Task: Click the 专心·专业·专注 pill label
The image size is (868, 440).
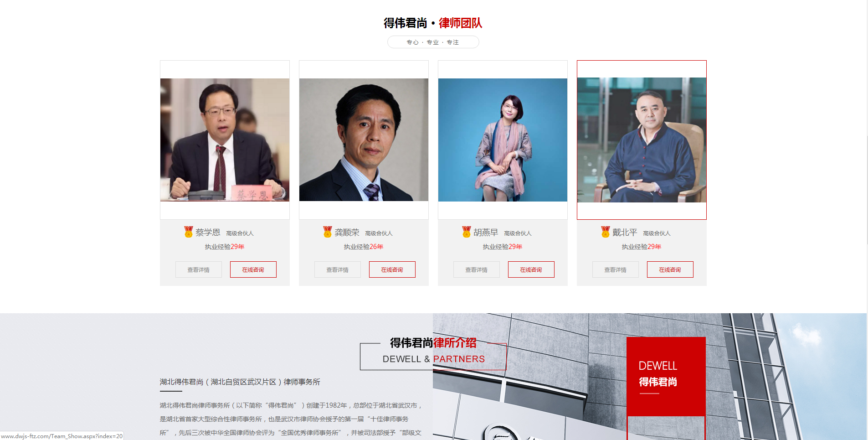Action: (433, 42)
